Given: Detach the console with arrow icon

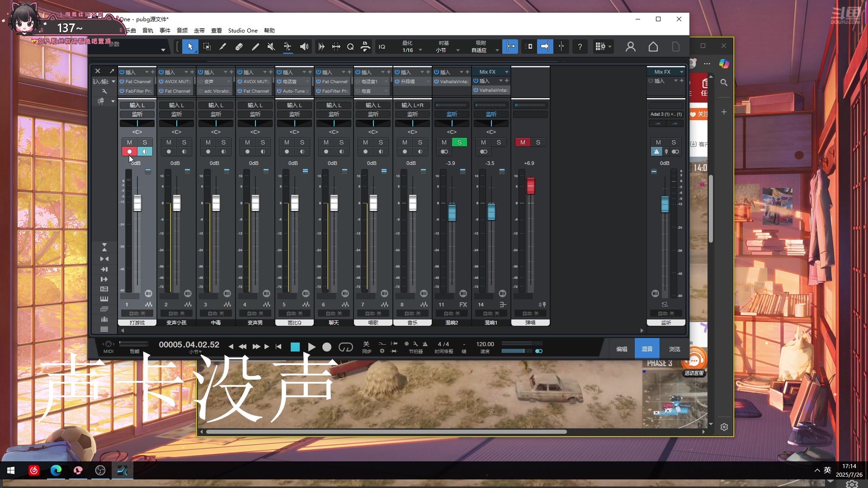Looking at the screenshot, I should coord(112,71).
